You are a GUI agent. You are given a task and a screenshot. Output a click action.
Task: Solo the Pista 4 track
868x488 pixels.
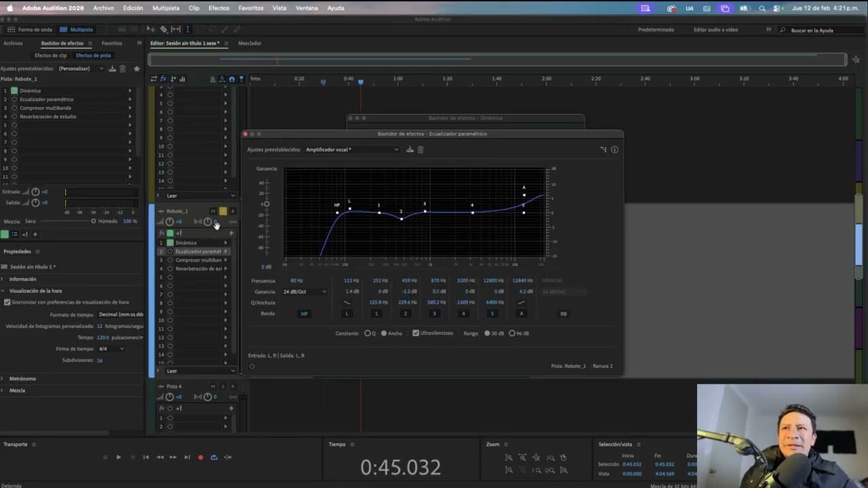pyautogui.click(x=222, y=386)
